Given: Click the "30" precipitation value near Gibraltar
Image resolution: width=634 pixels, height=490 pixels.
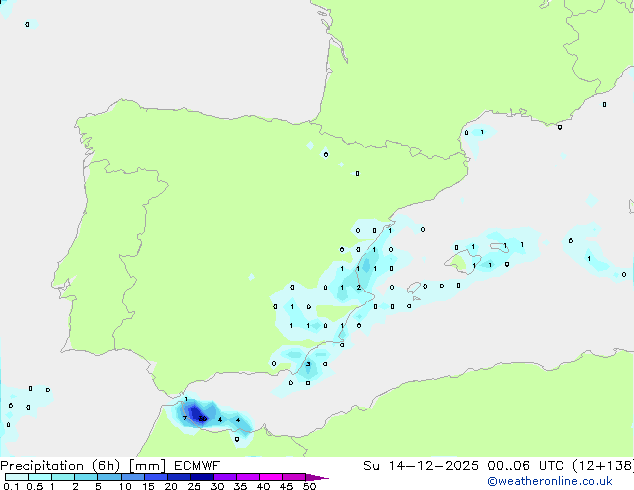Looking at the screenshot, I should click(x=203, y=419).
